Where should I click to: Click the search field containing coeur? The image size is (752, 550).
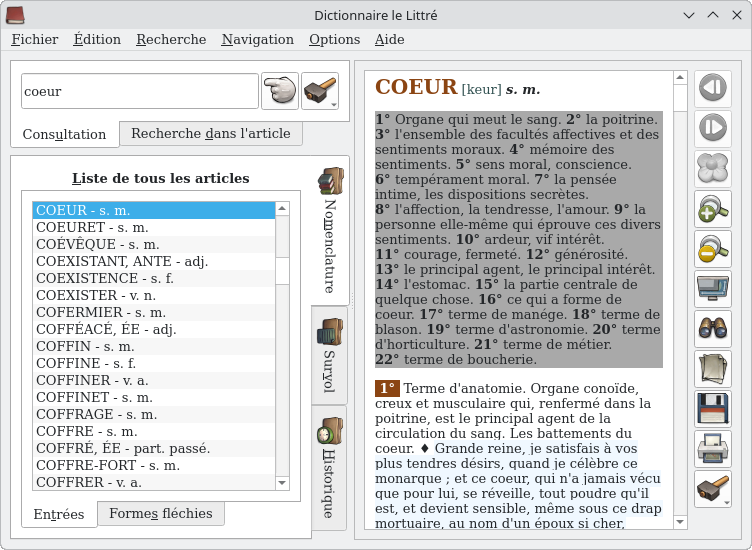pos(140,91)
